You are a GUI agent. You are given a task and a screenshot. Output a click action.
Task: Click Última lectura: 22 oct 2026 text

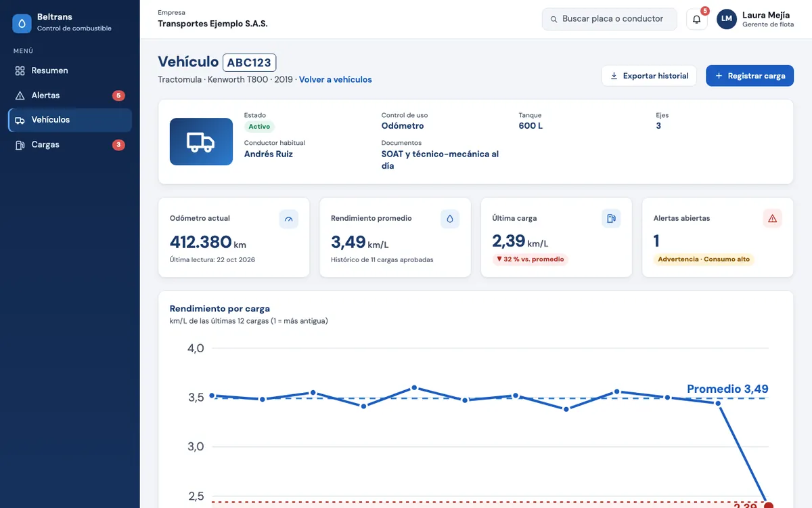[212, 260]
